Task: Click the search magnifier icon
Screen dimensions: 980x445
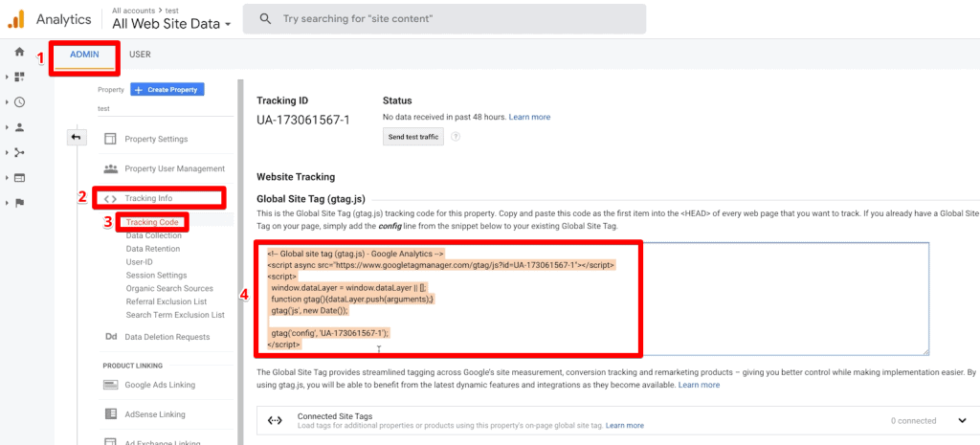Action: [x=265, y=19]
